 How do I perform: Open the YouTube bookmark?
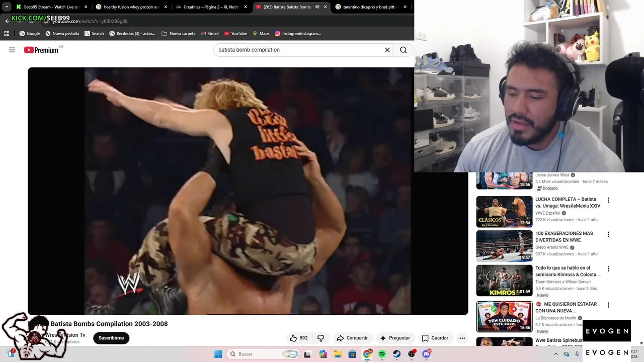pos(235,34)
